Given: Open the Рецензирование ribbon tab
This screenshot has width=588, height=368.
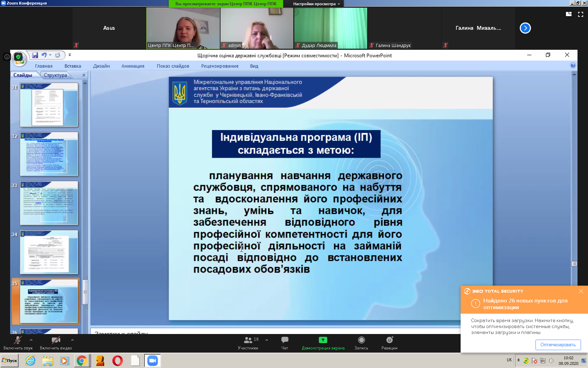Looking at the screenshot, I should [220, 66].
